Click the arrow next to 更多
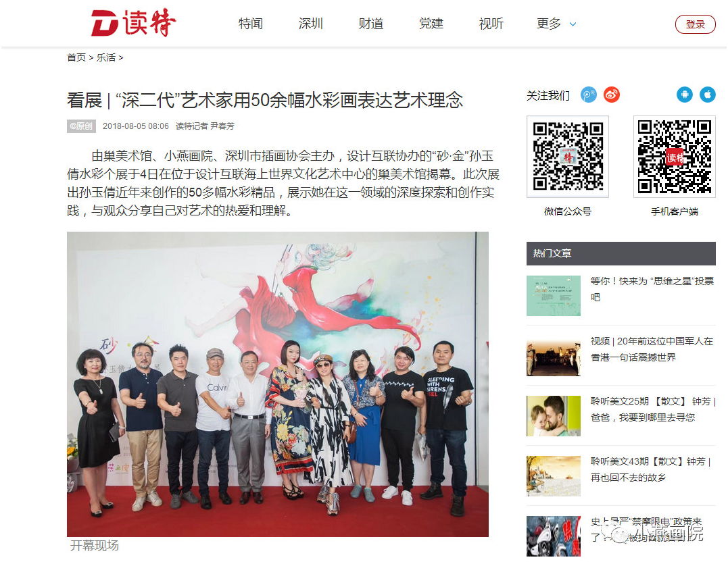 coord(573,24)
